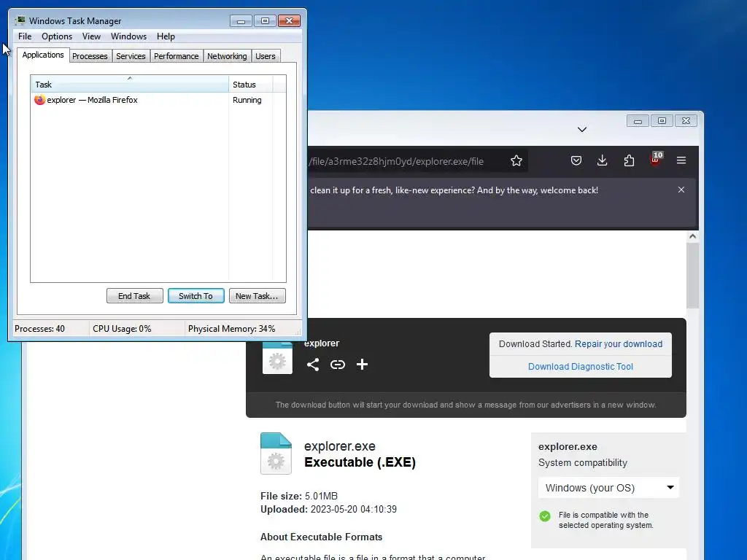Minimize the Firefox window
Viewport: 747px width, 560px height.
click(x=638, y=121)
